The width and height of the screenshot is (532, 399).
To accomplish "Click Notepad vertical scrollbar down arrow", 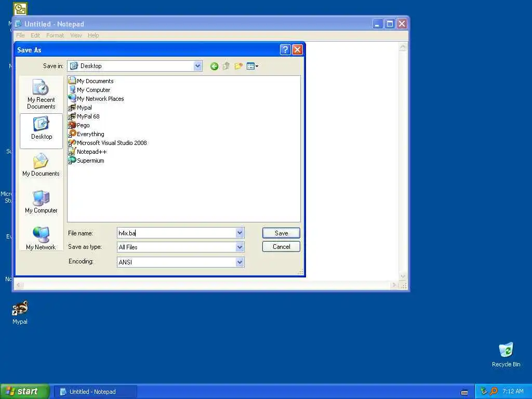I will point(403,276).
